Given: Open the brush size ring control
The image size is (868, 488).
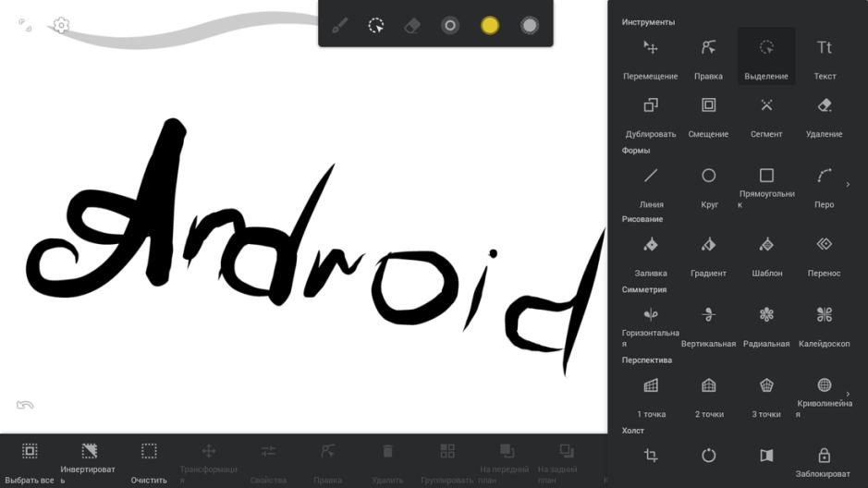Looking at the screenshot, I should click(x=450, y=26).
